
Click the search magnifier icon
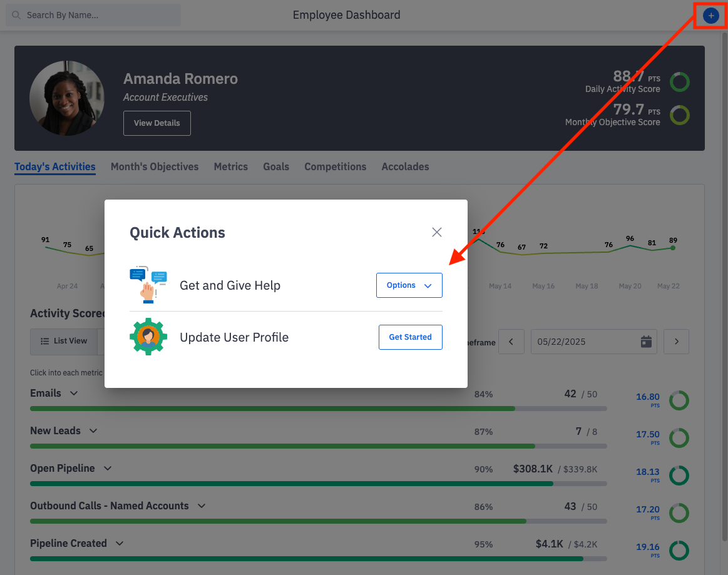[16, 15]
